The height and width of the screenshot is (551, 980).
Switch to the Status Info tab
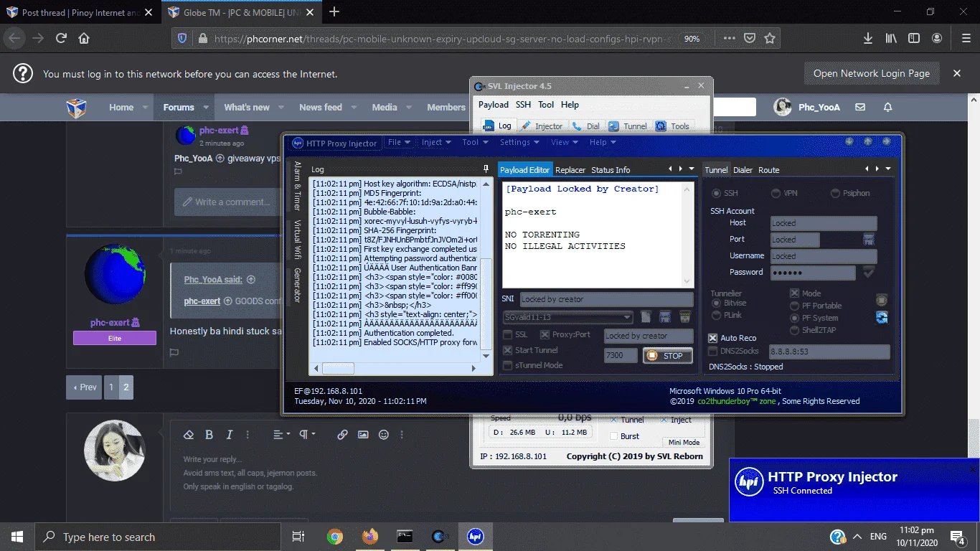[x=611, y=170]
